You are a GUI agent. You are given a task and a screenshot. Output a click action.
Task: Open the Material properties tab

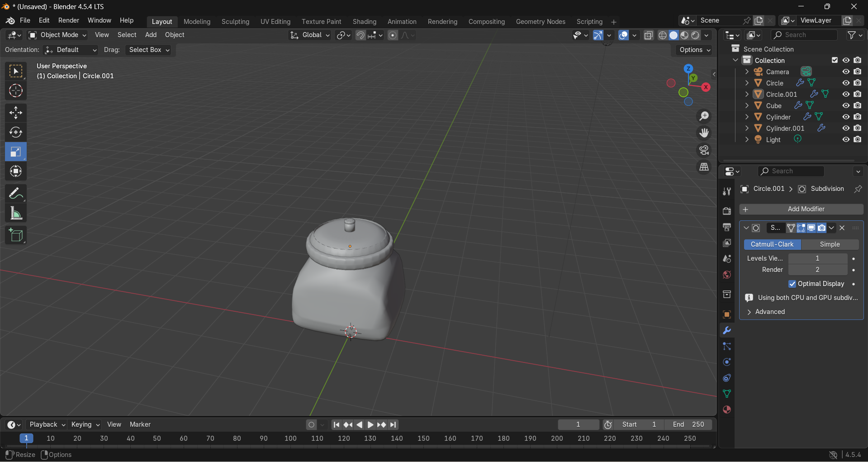click(x=727, y=410)
